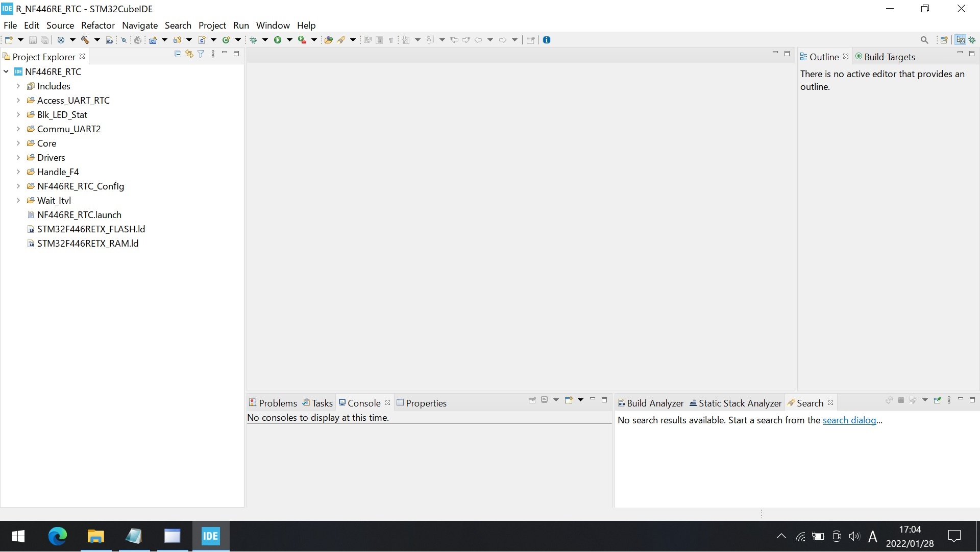The height and width of the screenshot is (552, 980).
Task: Click the Filter funnel icon in Project Explorer
Action: (x=201, y=54)
